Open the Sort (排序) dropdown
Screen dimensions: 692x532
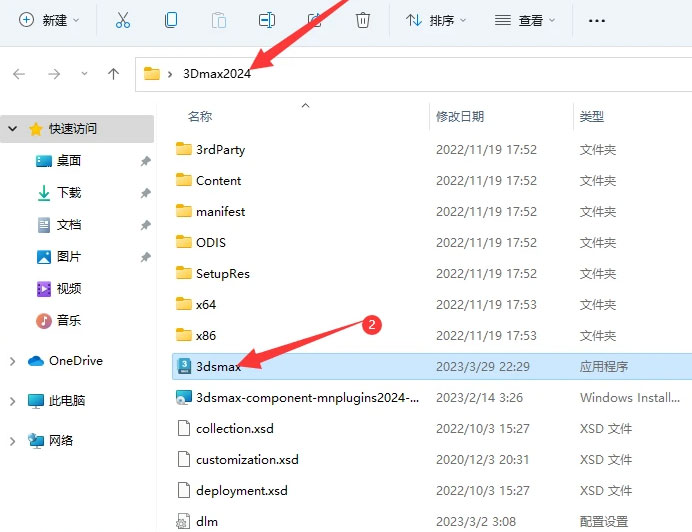pyautogui.click(x=436, y=20)
